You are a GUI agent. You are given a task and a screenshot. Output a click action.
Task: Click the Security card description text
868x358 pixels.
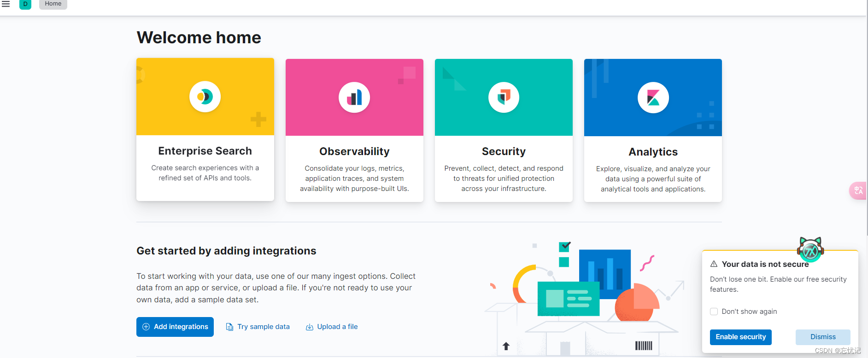504,179
